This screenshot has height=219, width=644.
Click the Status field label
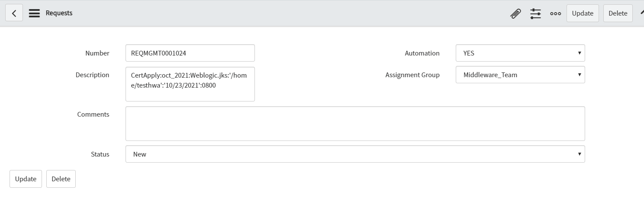pyautogui.click(x=100, y=154)
